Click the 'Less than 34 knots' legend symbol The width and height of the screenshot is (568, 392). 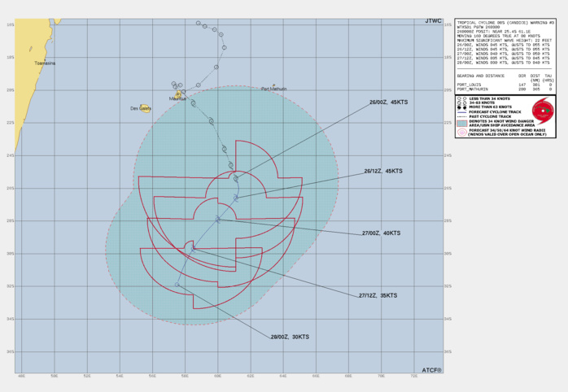tap(461, 98)
